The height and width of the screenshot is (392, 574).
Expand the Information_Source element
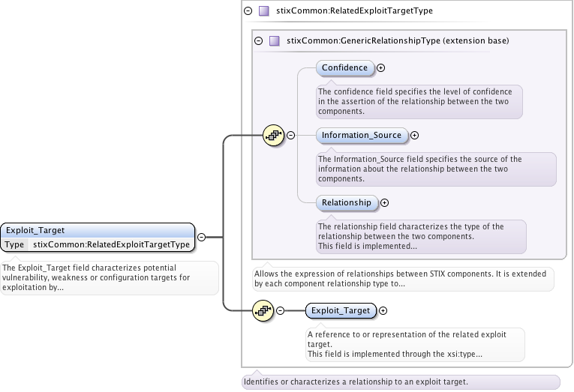point(414,136)
